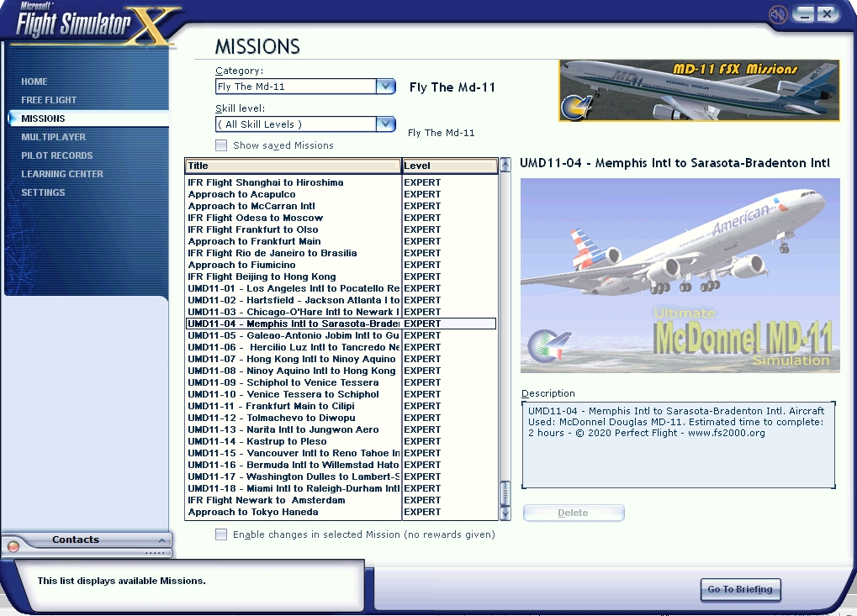Select UMD11-05 Galeao-Antonio Jobim mission

(x=341, y=335)
